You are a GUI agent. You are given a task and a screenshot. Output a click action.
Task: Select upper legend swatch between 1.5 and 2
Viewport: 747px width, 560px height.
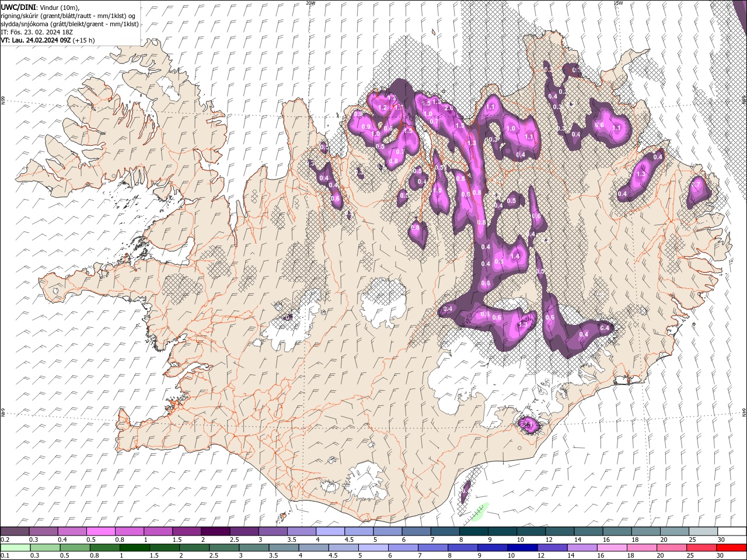pos(187,531)
